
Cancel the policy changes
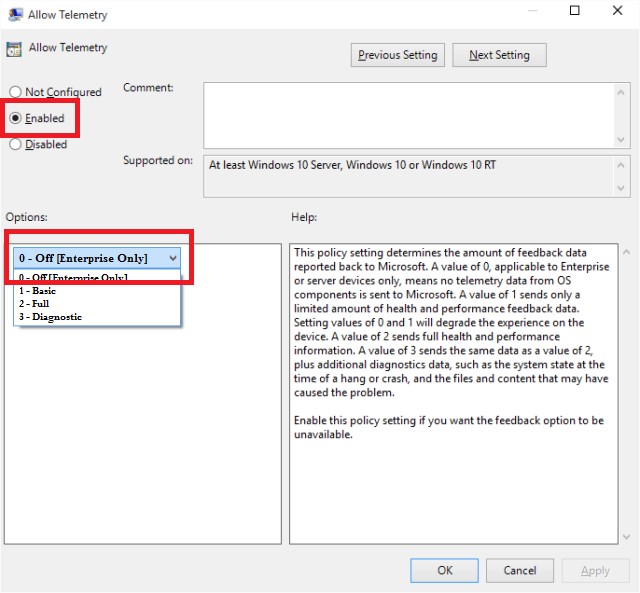(520, 570)
